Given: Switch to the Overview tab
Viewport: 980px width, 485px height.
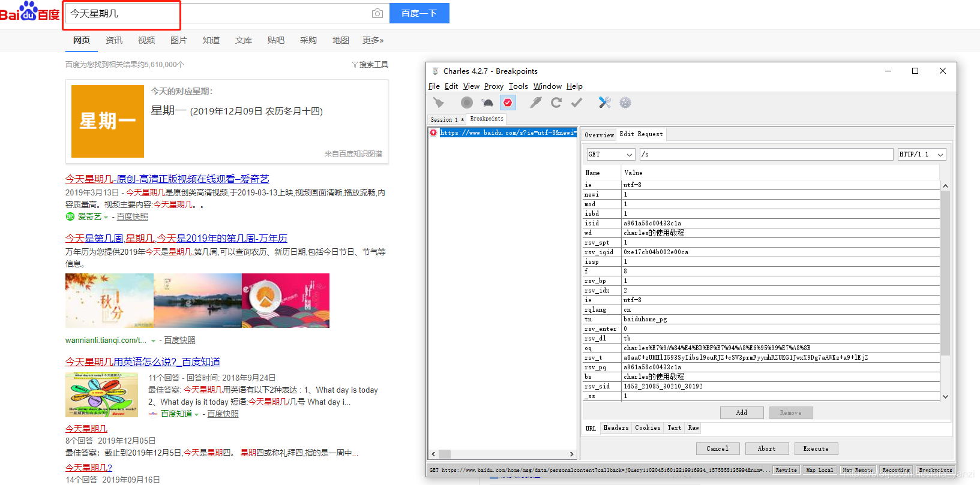Looking at the screenshot, I should pyautogui.click(x=599, y=135).
